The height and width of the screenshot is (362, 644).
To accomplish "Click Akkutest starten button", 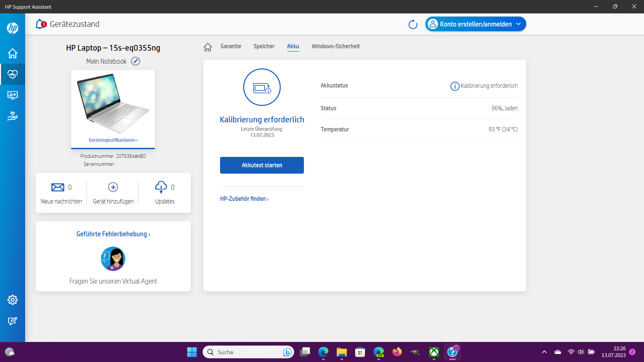I will click(262, 165).
